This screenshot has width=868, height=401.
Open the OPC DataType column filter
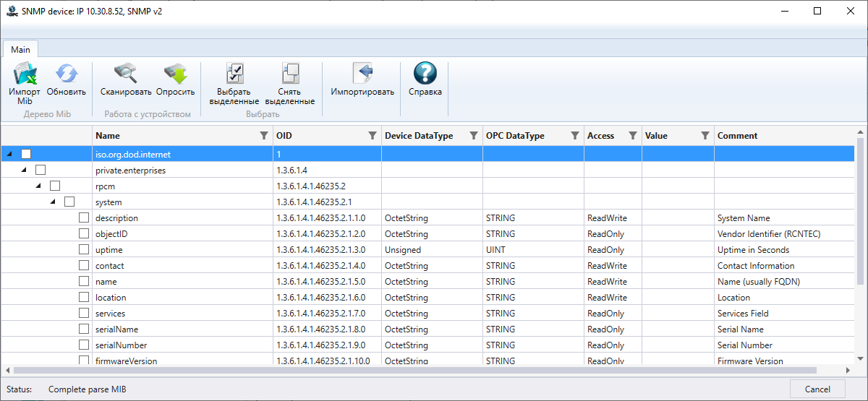(x=574, y=135)
